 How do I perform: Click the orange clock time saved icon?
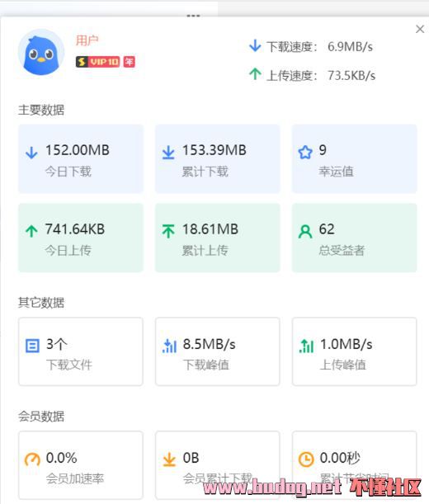[306, 459]
